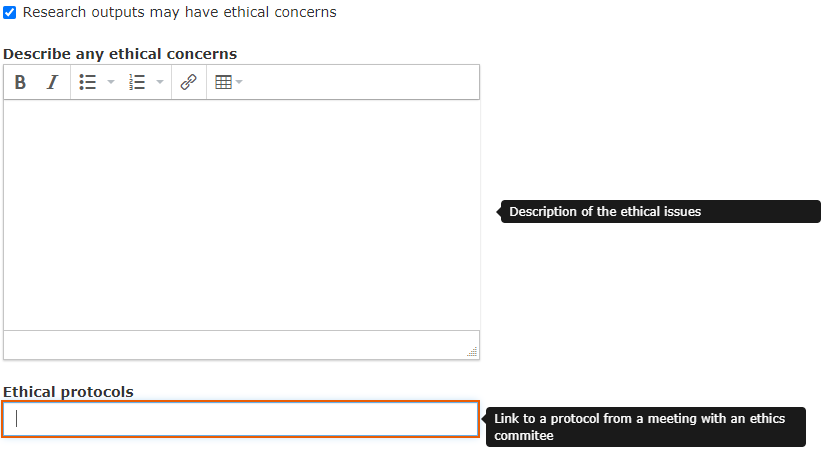Click the "Ethical protocols" field label
The height and width of the screenshot is (451, 825).
tap(68, 392)
